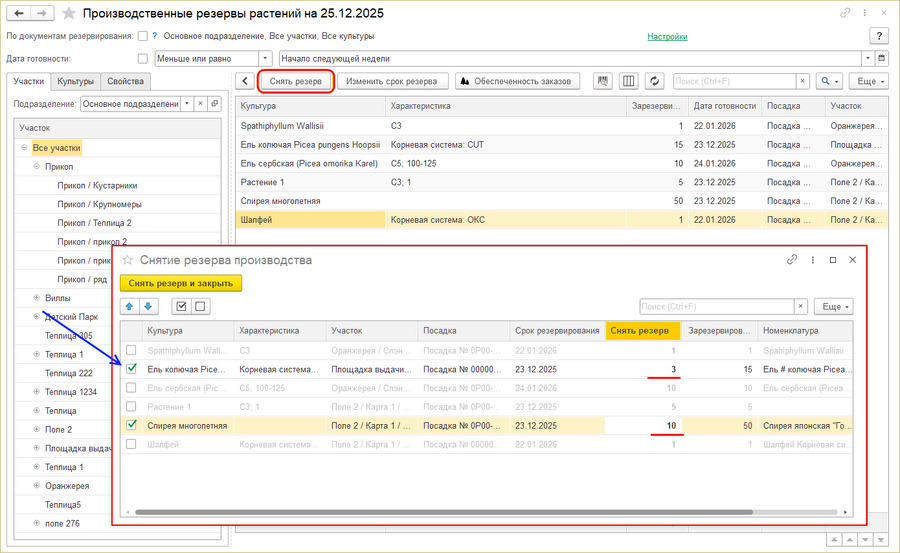Image resolution: width=900 pixels, height=553 pixels.
Task: Open the Свойства tab
Action: [126, 81]
